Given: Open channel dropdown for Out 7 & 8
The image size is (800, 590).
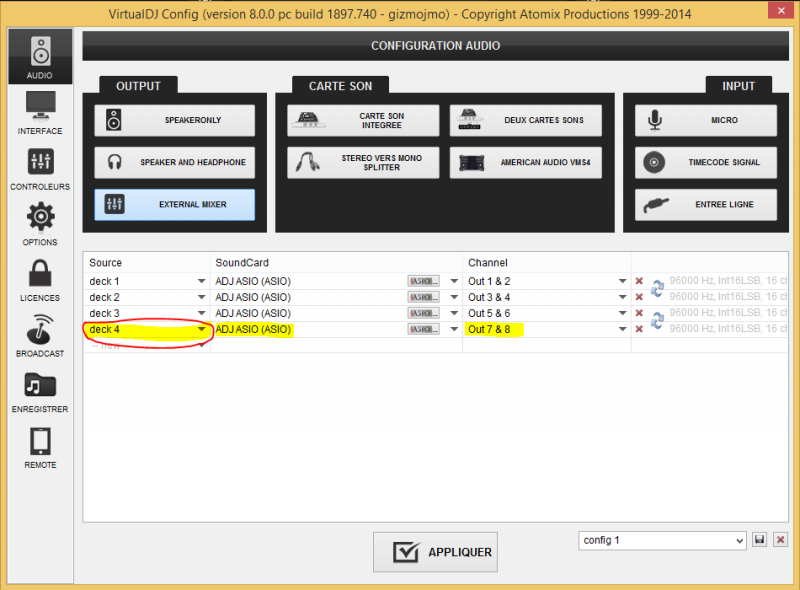Looking at the screenshot, I should (x=622, y=329).
